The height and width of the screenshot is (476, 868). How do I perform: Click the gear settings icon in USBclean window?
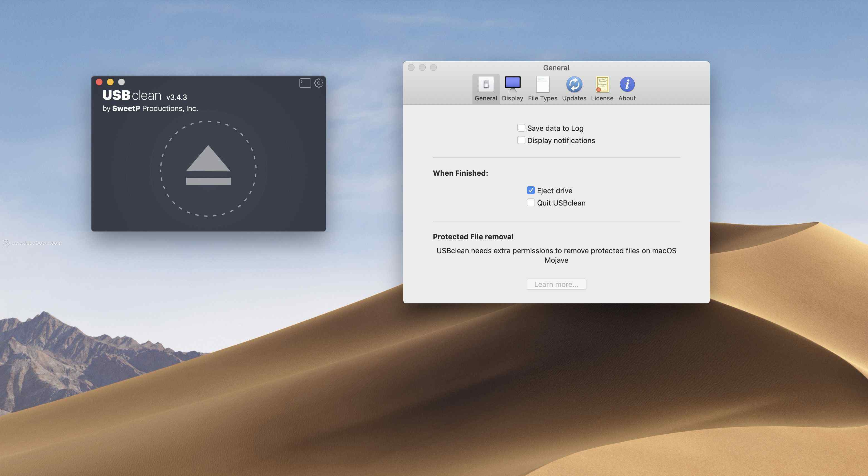point(318,83)
